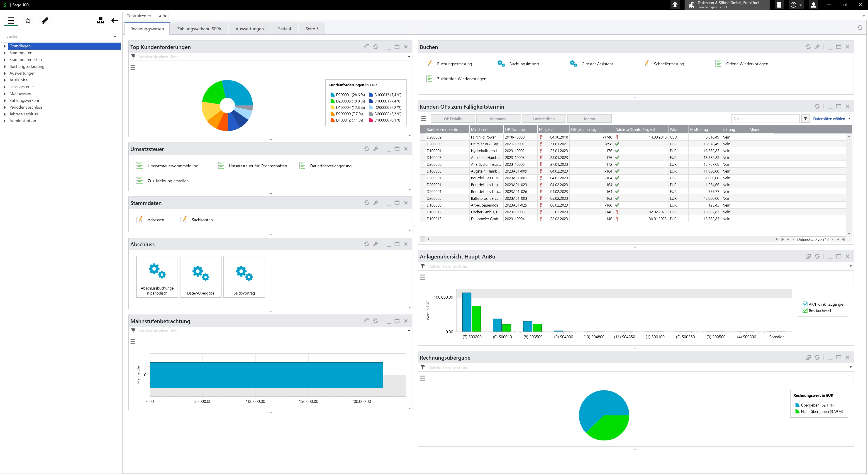Click the bug report icon in title bar
Screen dimensions: 868x475
675,5
